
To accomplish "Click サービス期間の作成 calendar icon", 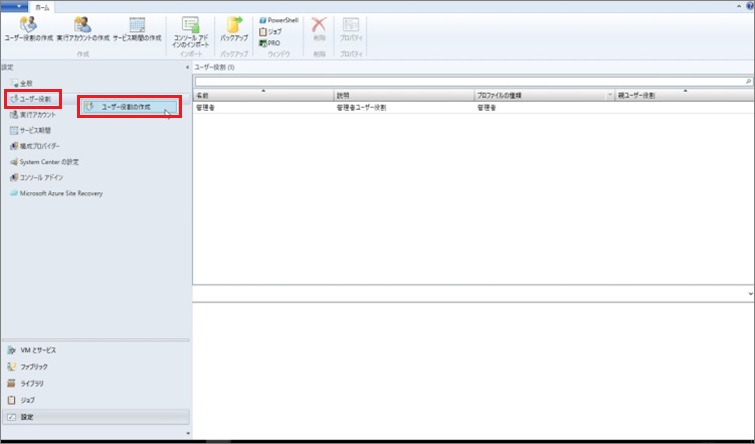I will 137,26.
